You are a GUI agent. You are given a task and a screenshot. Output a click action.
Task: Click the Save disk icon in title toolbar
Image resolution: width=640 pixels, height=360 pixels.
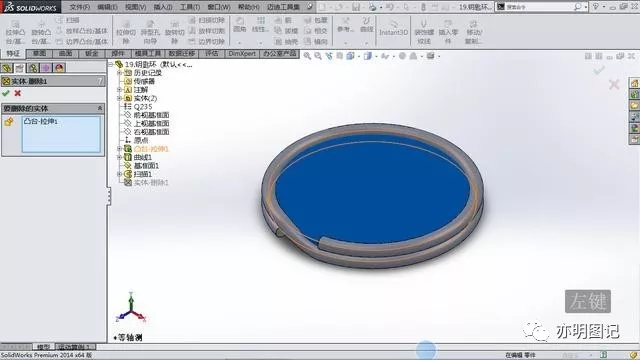click(x=356, y=7)
